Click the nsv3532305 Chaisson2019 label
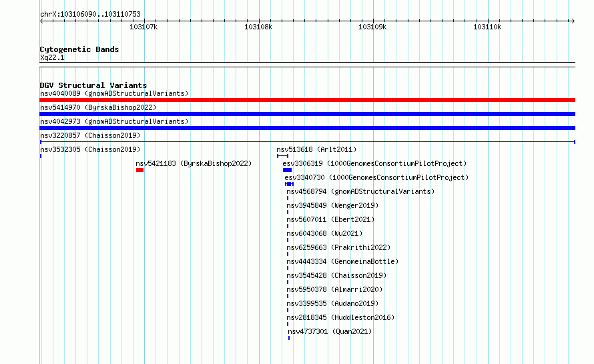This screenshot has height=364, width=594. click(90, 149)
